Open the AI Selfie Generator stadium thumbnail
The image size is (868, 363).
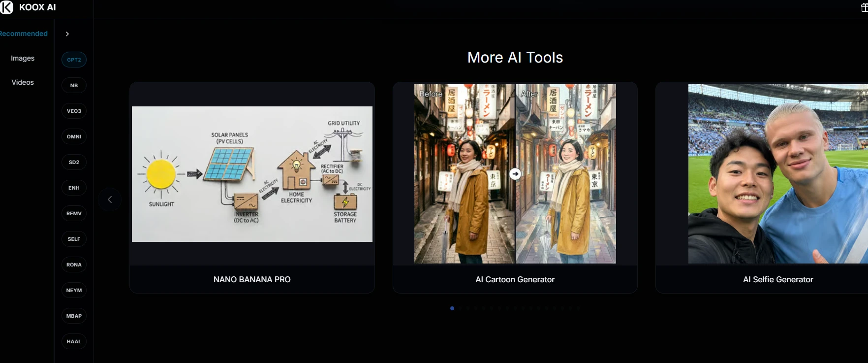point(778,174)
